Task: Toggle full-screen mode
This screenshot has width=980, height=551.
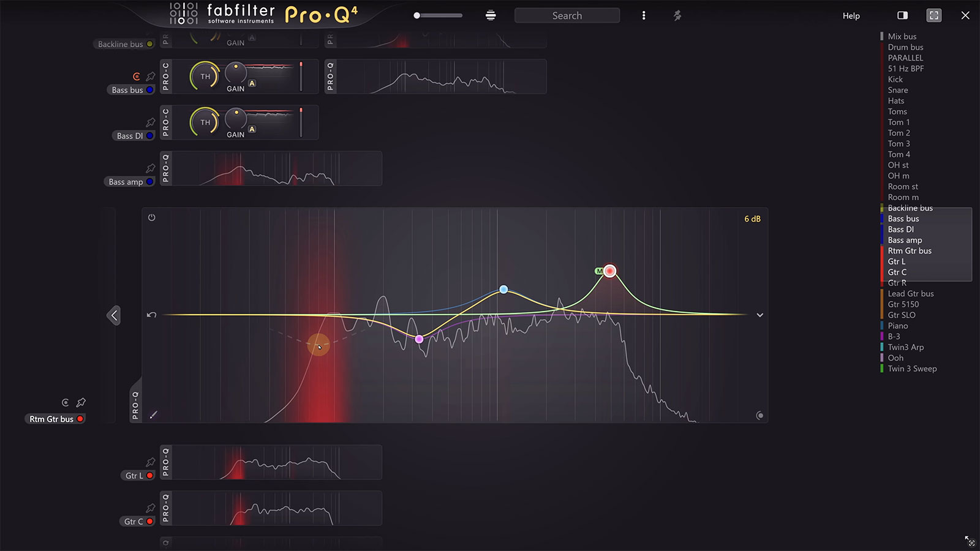Action: [934, 15]
